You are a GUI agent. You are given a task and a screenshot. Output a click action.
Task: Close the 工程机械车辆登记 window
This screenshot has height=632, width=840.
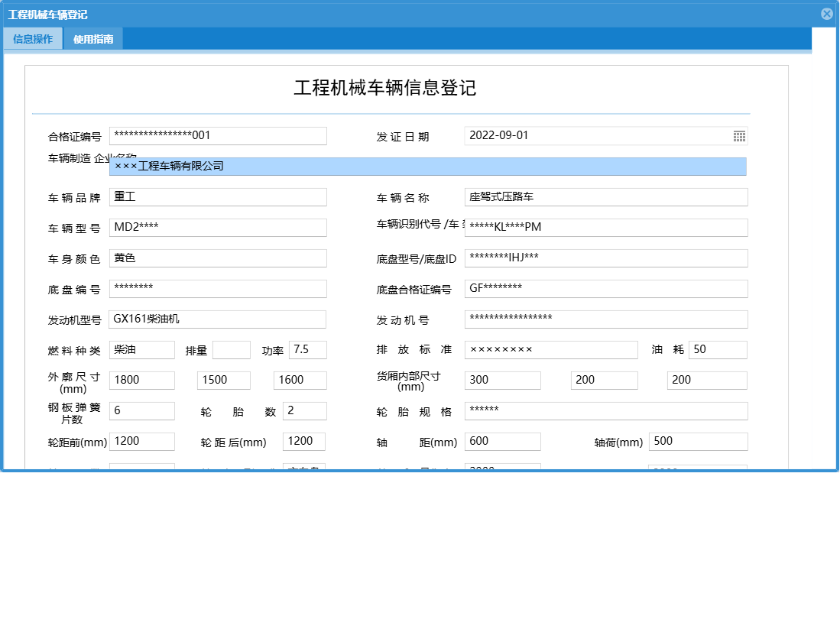pyautogui.click(x=826, y=13)
